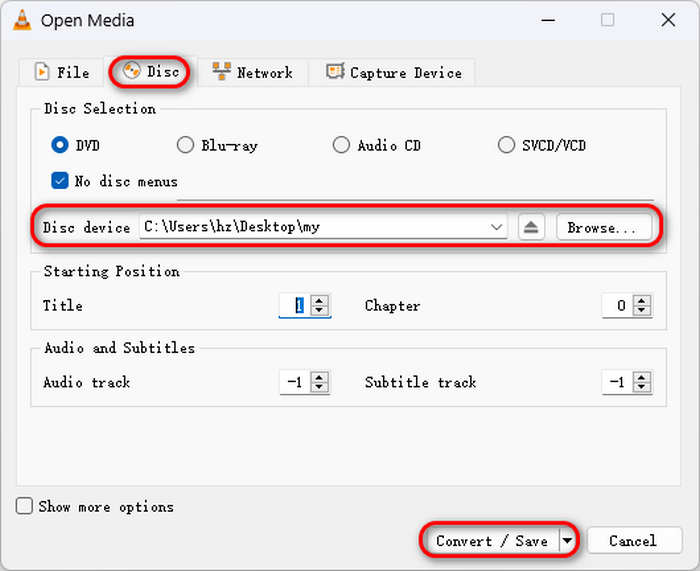Open the Convert / Save dropdown arrow
The width and height of the screenshot is (700, 571).
point(567,541)
